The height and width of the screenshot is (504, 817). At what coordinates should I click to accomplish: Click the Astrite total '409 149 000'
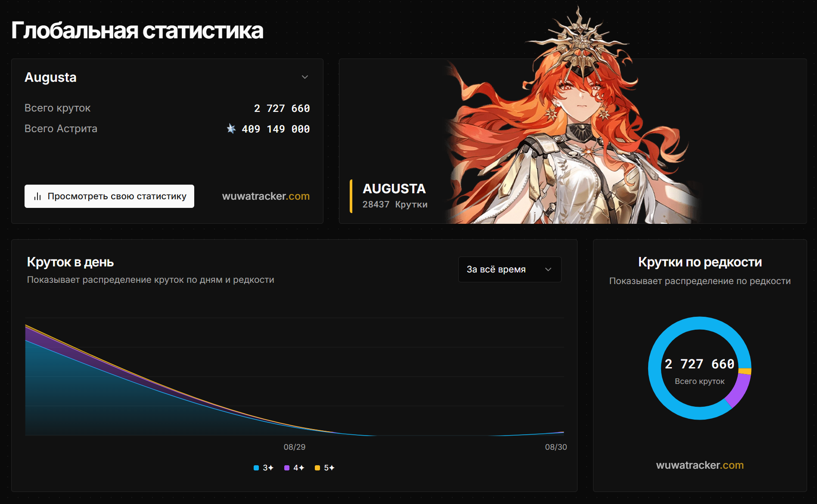pos(276,129)
